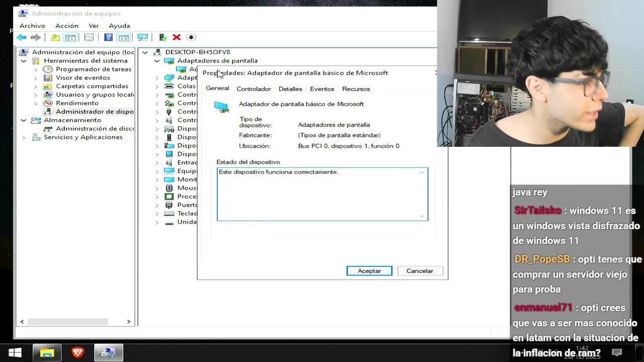Open File Explorer from the taskbar
Screen dimensions: 644x362
click(x=47, y=352)
